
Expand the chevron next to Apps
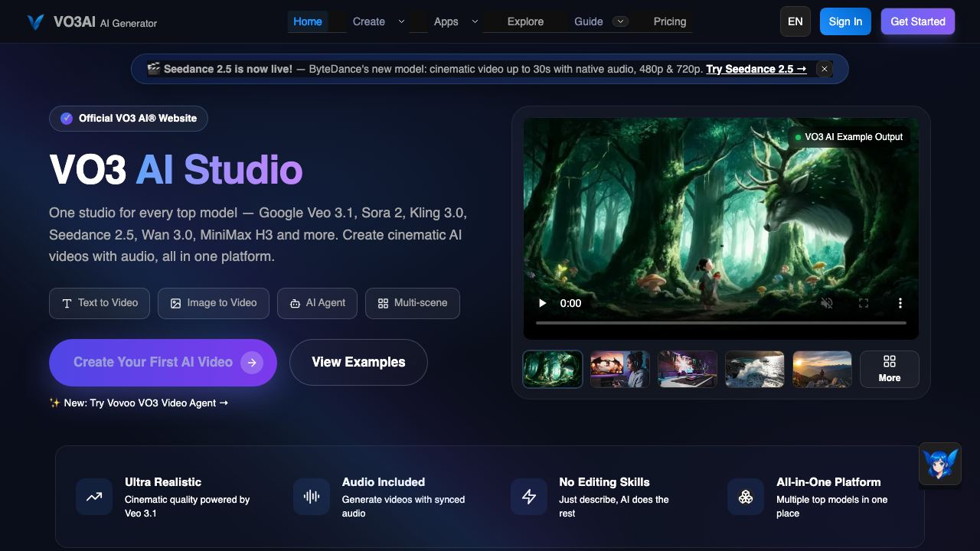[475, 21]
